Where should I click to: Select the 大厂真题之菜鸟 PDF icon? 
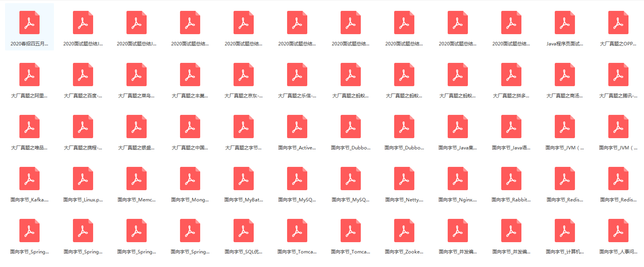(x=137, y=75)
